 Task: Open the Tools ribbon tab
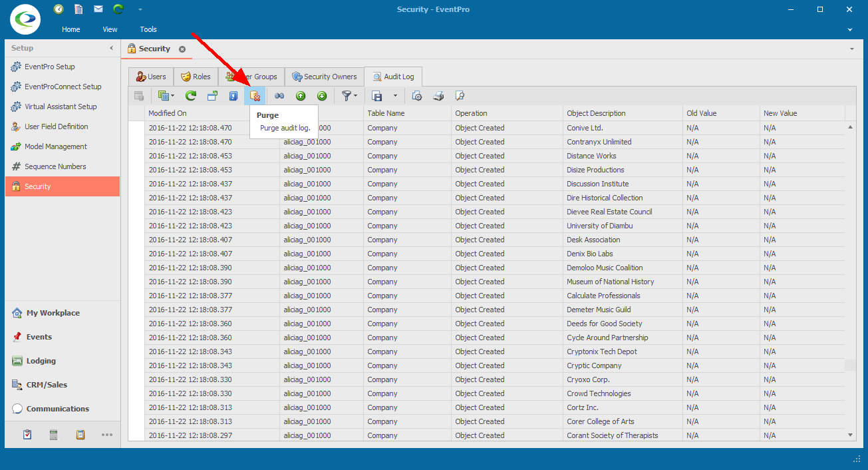pyautogui.click(x=148, y=29)
